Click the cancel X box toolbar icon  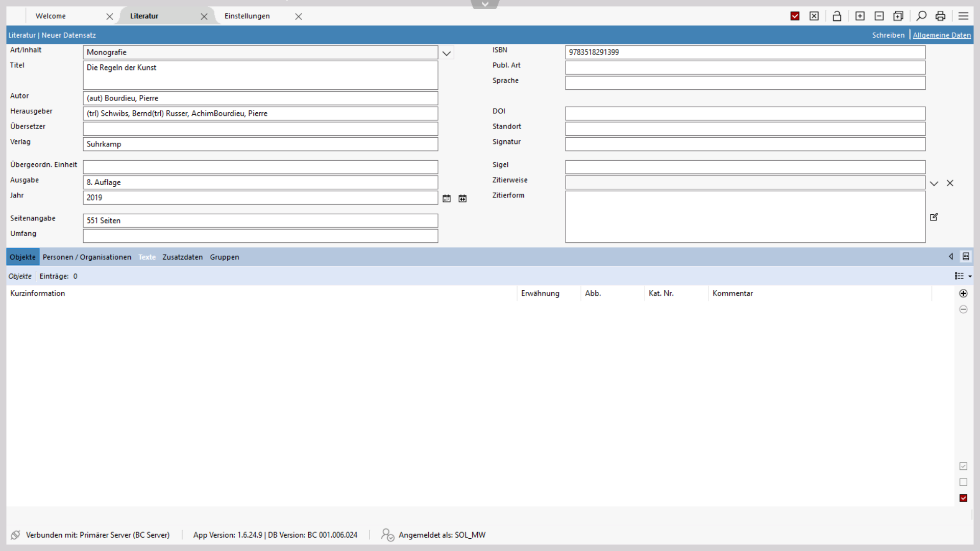pos(814,16)
